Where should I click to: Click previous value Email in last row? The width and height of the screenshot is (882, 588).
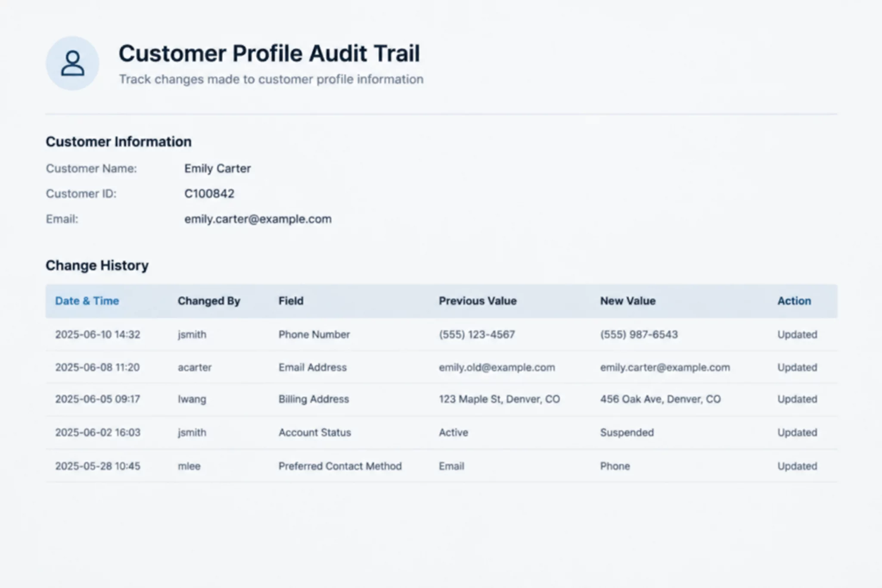pos(452,466)
